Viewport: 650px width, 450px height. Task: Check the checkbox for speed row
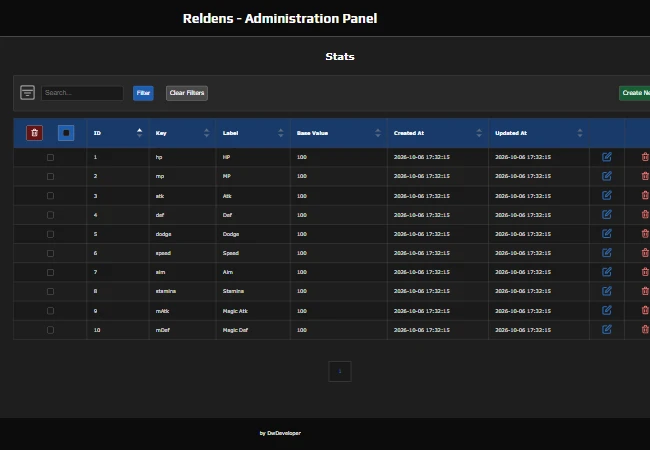50,253
